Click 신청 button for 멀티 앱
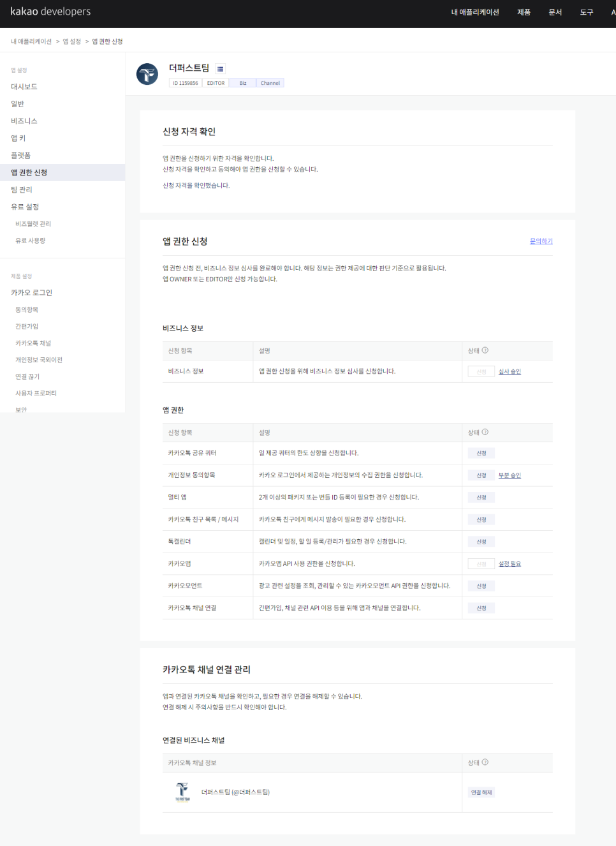 click(481, 498)
